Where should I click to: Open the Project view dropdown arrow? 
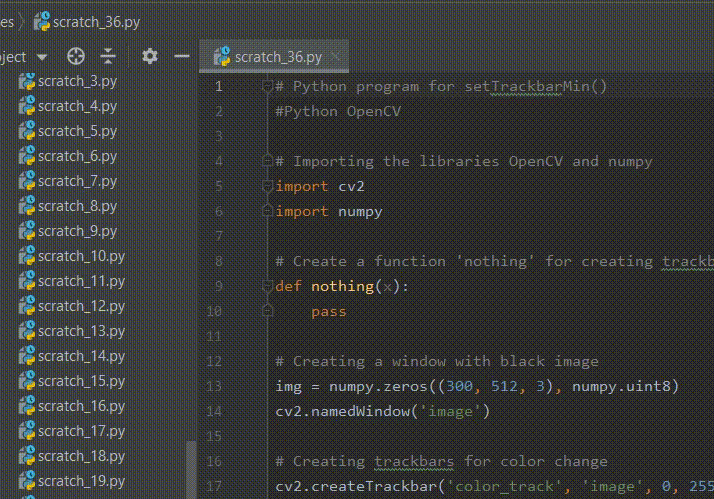tap(41, 57)
